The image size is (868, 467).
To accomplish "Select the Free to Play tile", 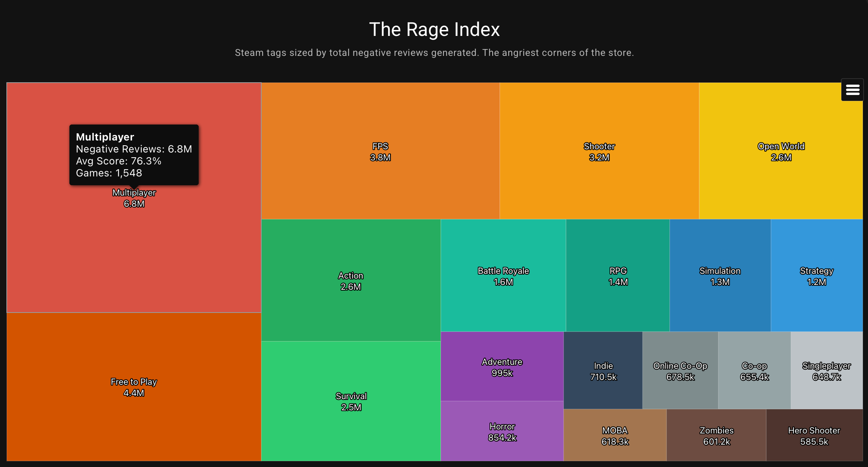I will tap(134, 386).
